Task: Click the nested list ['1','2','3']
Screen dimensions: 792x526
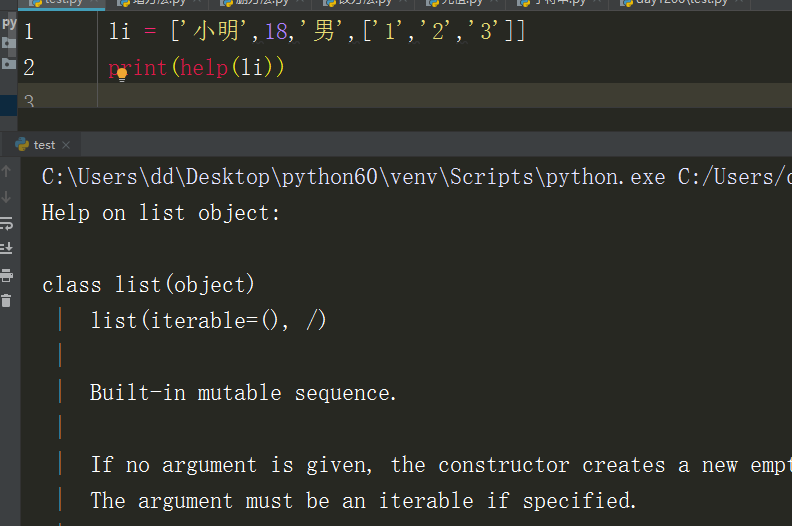Action: (439, 31)
